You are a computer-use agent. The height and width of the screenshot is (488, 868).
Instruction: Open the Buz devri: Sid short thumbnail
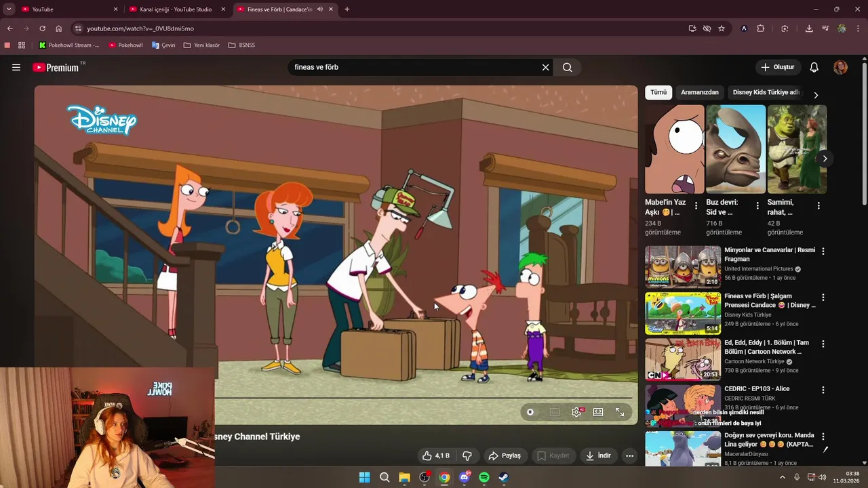click(x=736, y=149)
